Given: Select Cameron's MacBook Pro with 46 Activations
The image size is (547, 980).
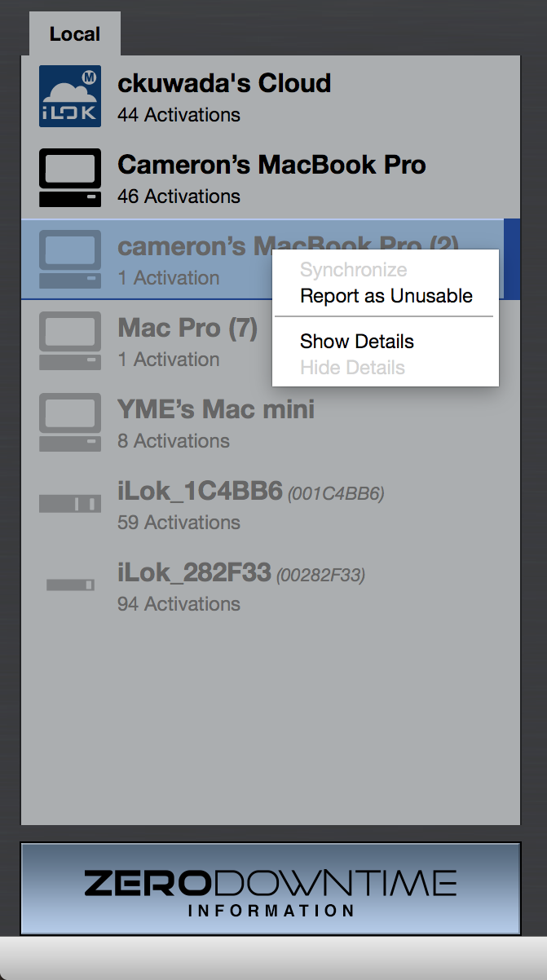Looking at the screenshot, I should tap(271, 178).
